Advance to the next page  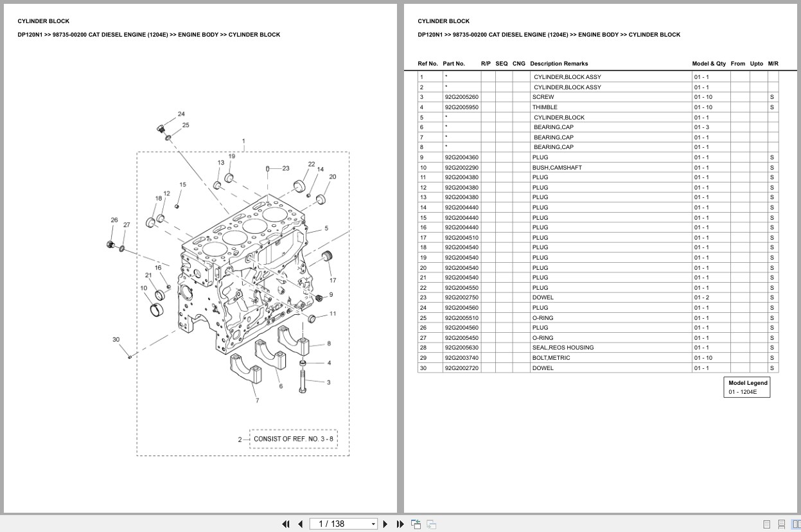tap(385, 524)
